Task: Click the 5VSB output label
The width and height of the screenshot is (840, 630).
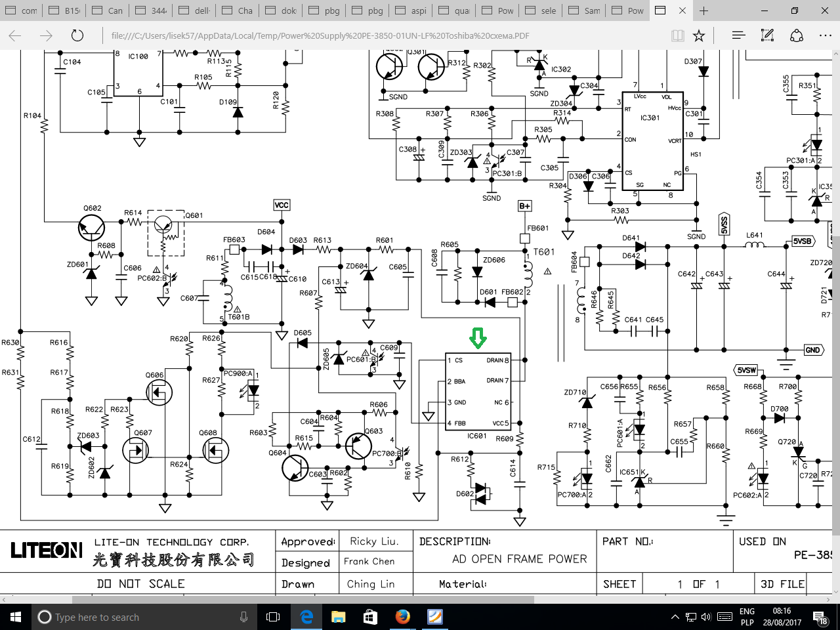Action: 803,241
